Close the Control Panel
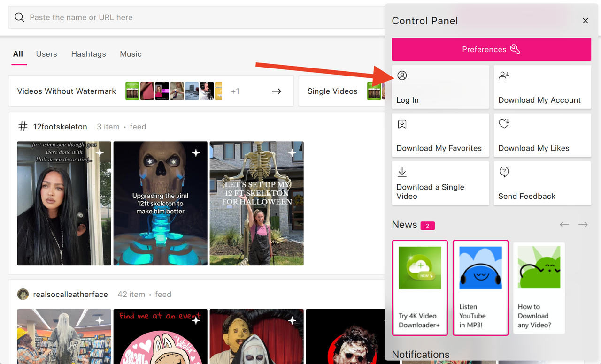Image resolution: width=601 pixels, height=364 pixels. point(585,21)
